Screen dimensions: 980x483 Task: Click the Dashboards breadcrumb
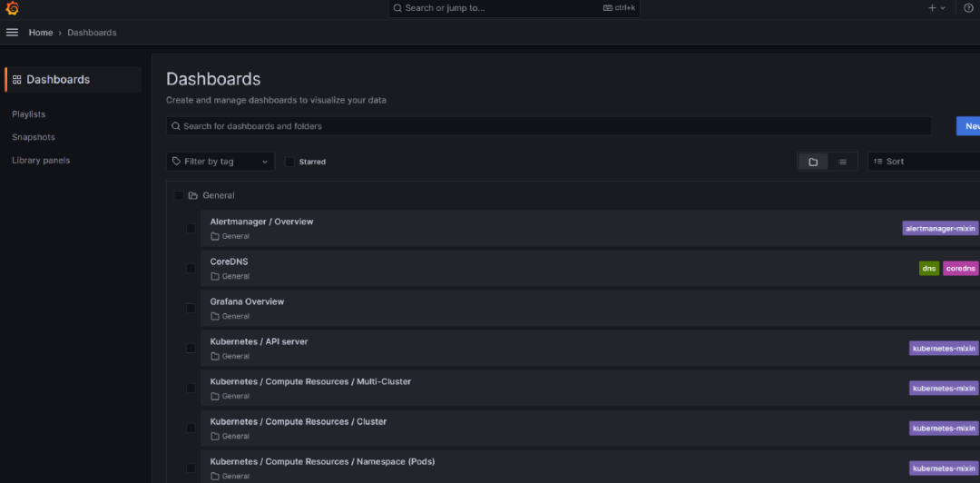click(x=92, y=33)
